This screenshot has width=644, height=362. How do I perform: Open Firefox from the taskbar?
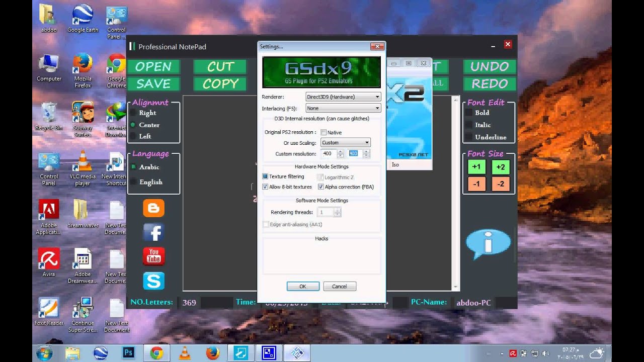pyautogui.click(x=213, y=353)
